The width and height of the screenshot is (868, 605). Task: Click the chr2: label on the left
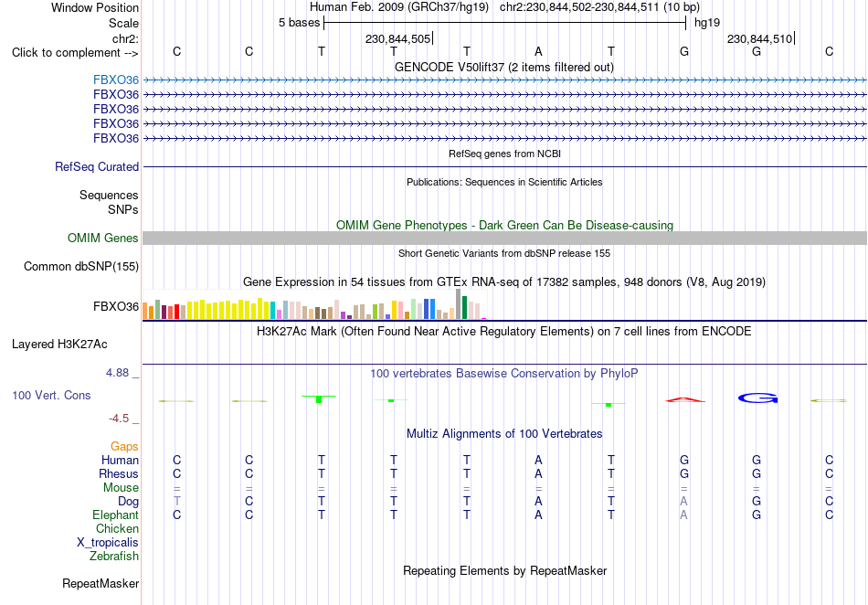pos(125,38)
